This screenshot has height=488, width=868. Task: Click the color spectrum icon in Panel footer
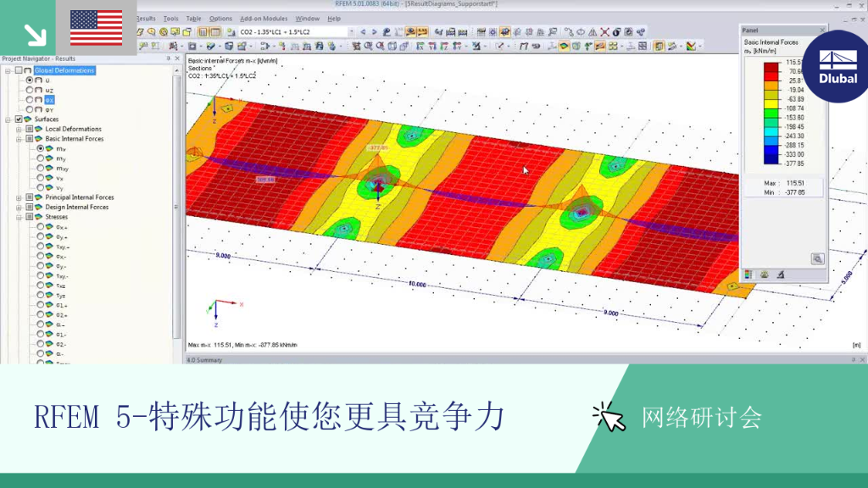[748, 275]
